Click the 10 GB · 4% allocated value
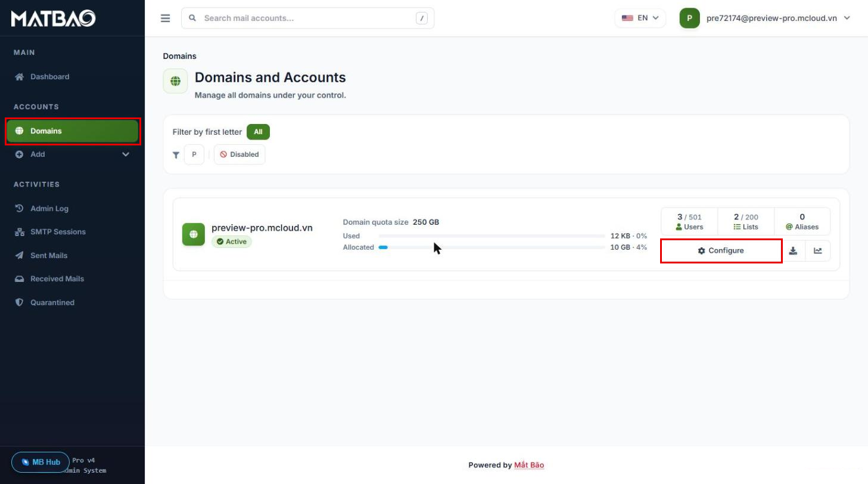The height and width of the screenshot is (484, 868). [x=629, y=247]
